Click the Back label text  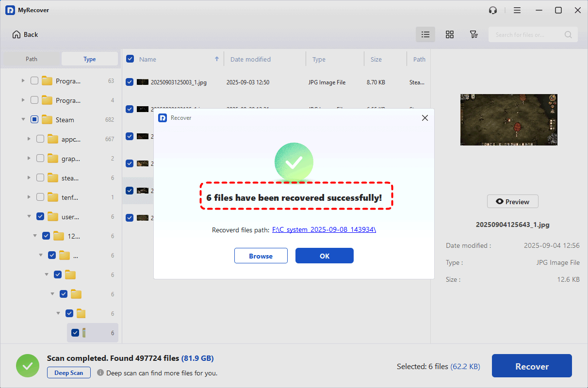point(31,34)
